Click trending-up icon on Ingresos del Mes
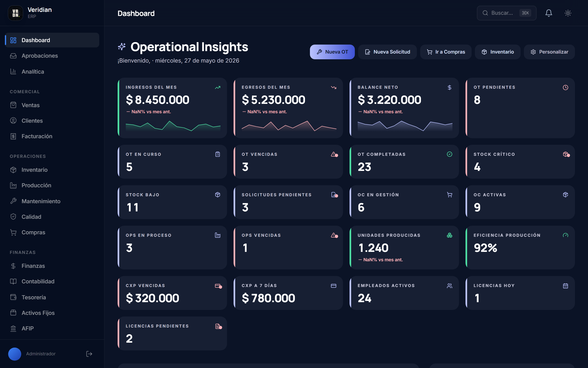588x368 pixels. pos(218,87)
